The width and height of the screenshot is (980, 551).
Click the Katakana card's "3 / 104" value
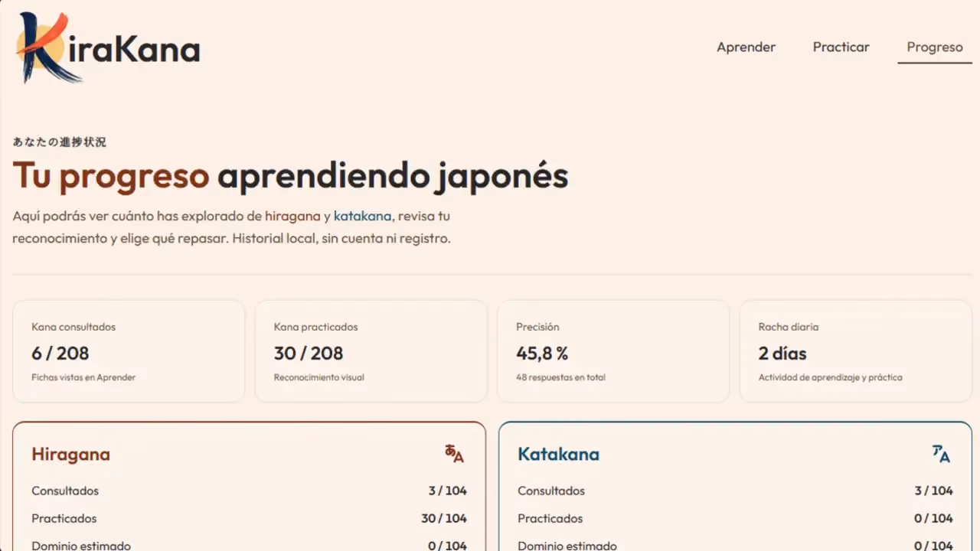point(934,491)
